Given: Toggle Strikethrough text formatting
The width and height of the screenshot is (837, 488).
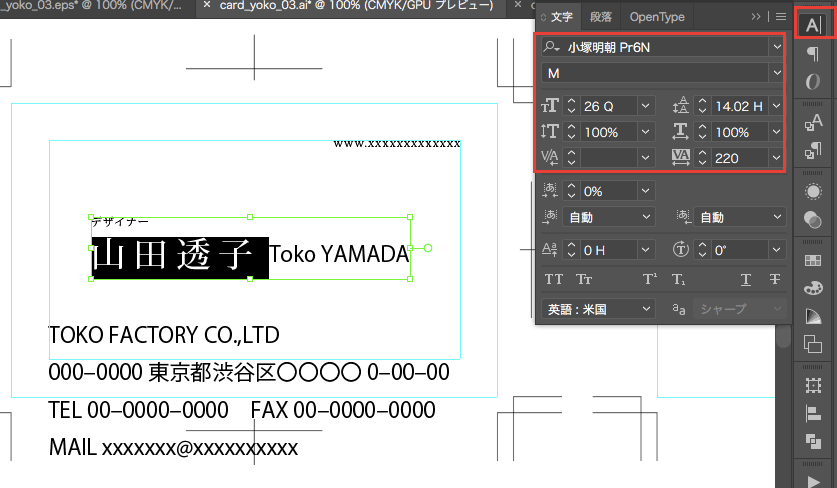Looking at the screenshot, I should pos(774,279).
